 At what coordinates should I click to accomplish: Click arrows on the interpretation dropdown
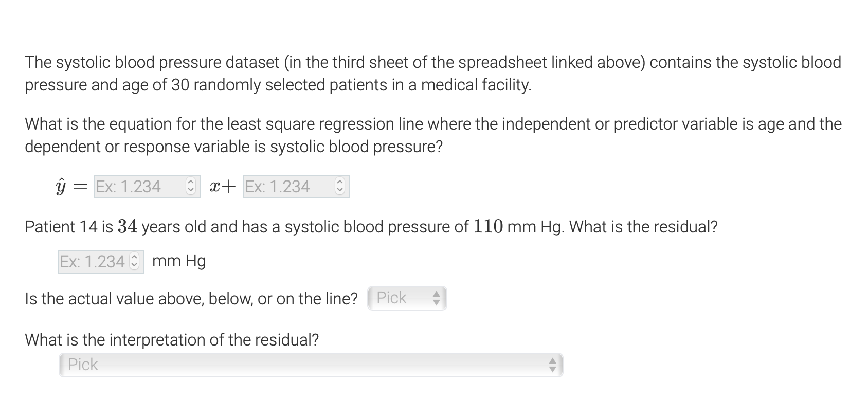553,365
